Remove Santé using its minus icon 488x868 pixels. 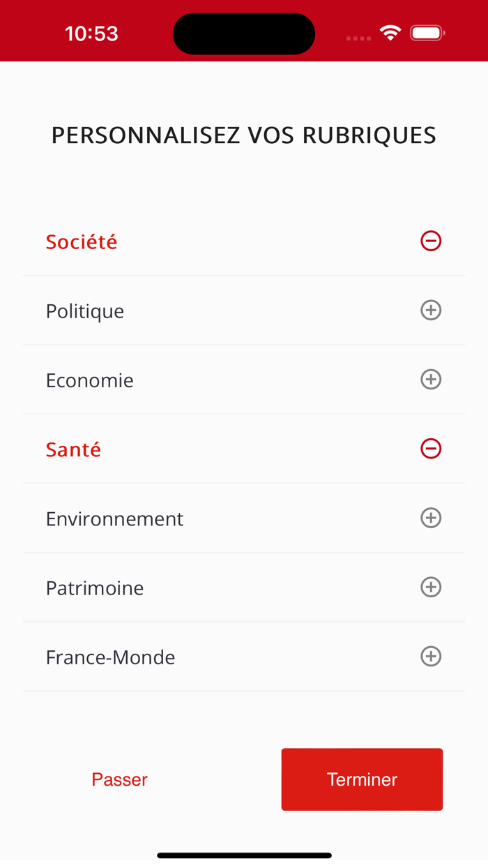tap(431, 449)
